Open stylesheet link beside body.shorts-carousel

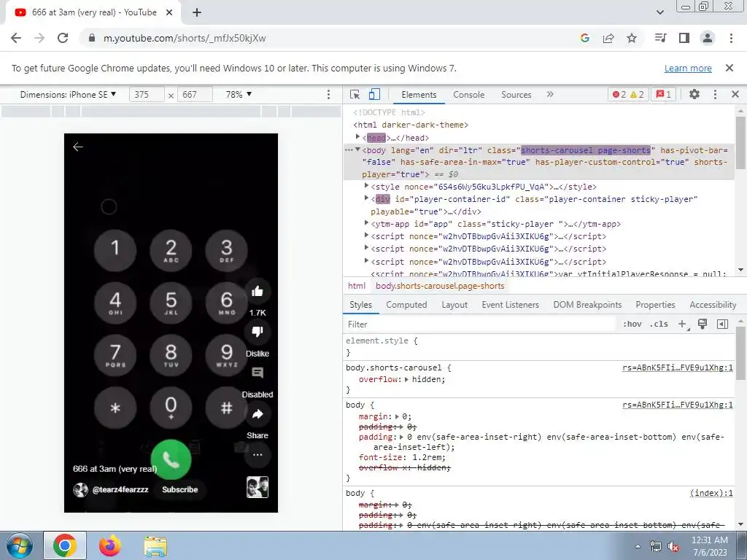pyautogui.click(x=678, y=367)
